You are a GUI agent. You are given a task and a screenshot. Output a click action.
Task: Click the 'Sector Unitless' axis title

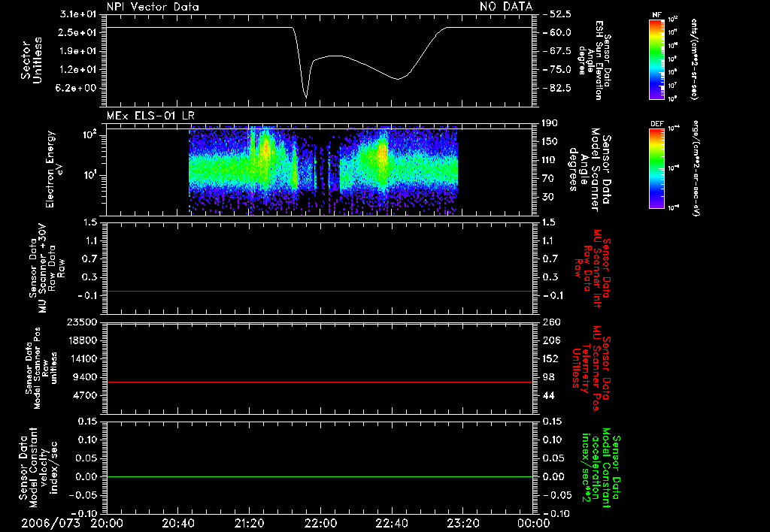(x=32, y=60)
